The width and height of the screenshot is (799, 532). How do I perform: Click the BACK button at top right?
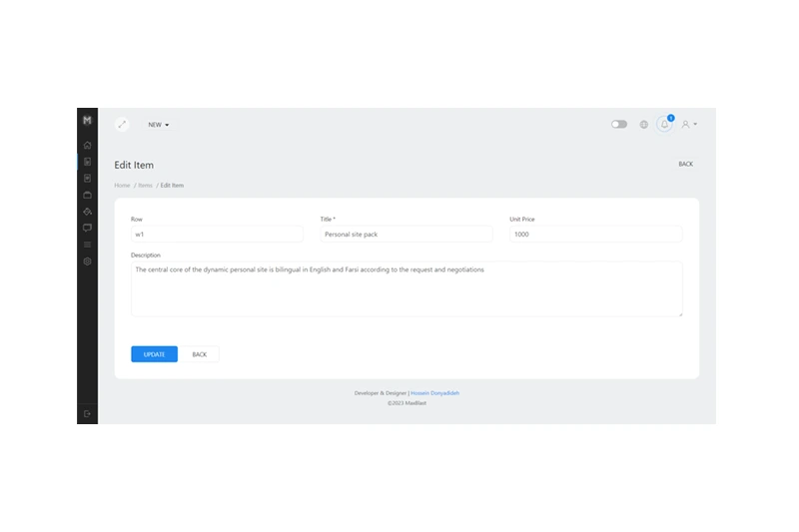685,164
